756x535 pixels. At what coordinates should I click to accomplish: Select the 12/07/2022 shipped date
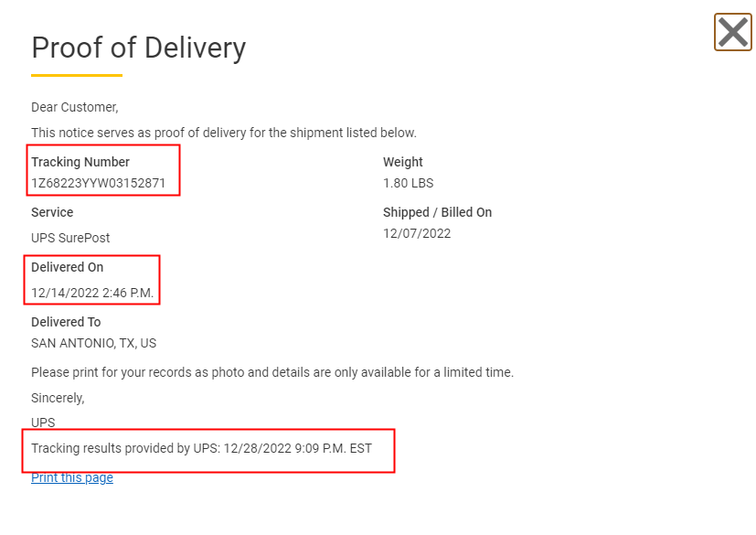coord(417,233)
